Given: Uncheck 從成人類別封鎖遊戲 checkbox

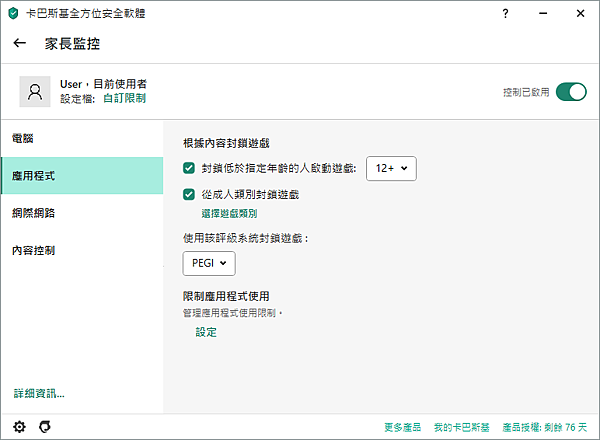Looking at the screenshot, I should coord(189,194).
